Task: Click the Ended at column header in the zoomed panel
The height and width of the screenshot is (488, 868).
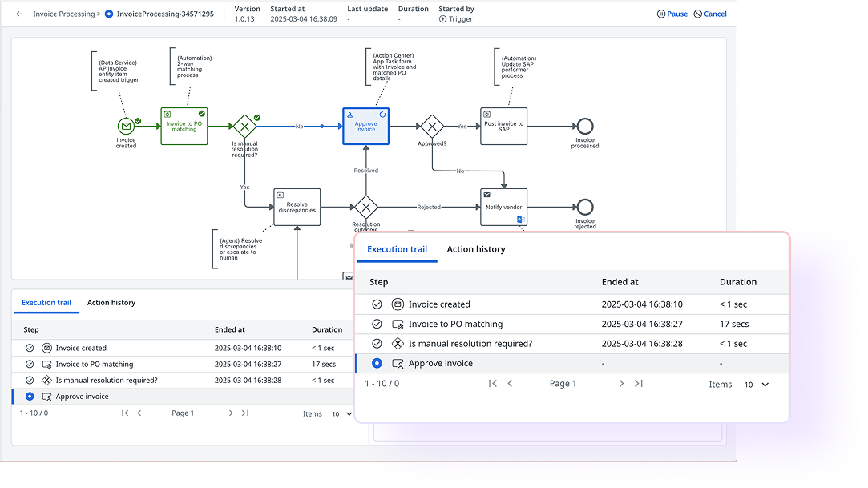Action: click(620, 282)
